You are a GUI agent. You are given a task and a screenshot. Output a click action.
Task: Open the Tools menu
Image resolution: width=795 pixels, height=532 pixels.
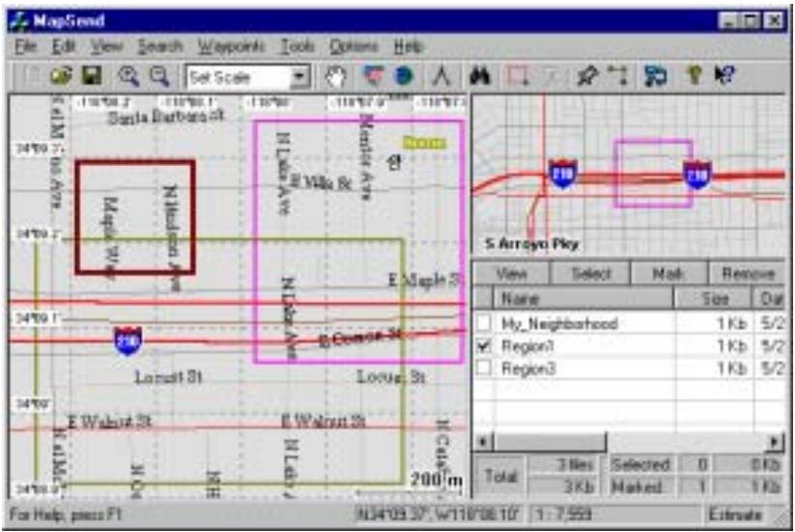(298, 46)
